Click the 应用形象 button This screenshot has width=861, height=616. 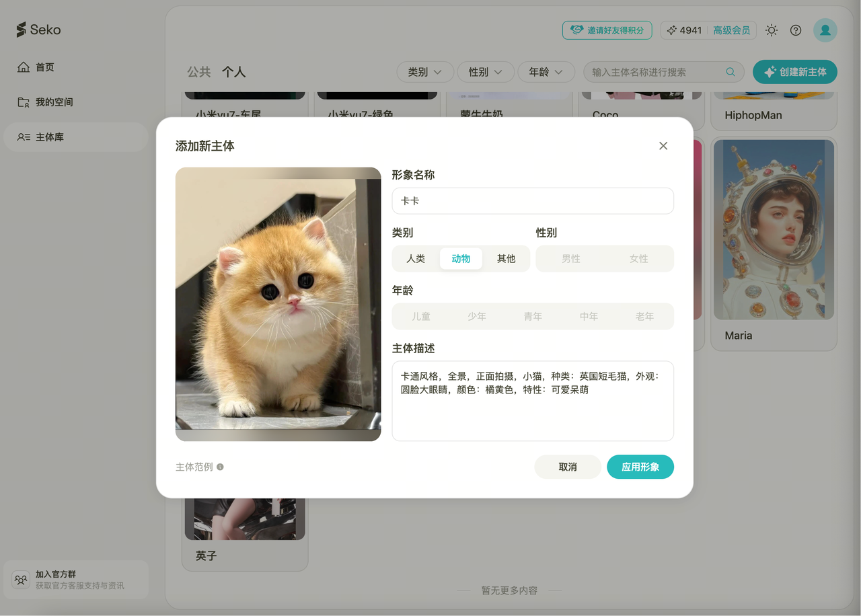(640, 467)
